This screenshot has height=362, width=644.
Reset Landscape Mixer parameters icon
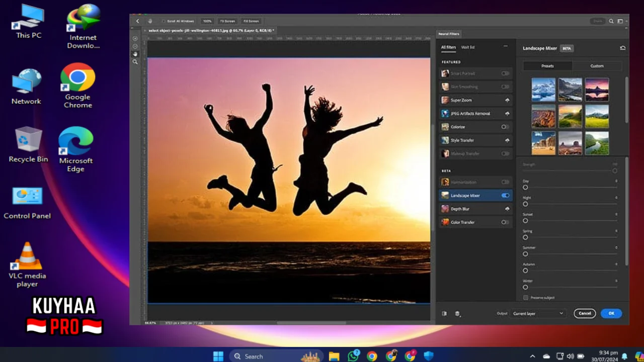(x=622, y=48)
